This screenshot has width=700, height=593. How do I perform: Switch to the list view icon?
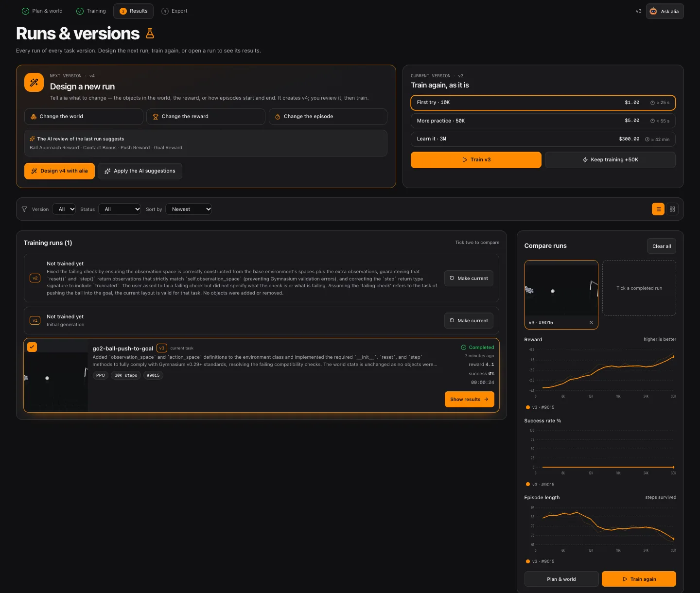658,209
